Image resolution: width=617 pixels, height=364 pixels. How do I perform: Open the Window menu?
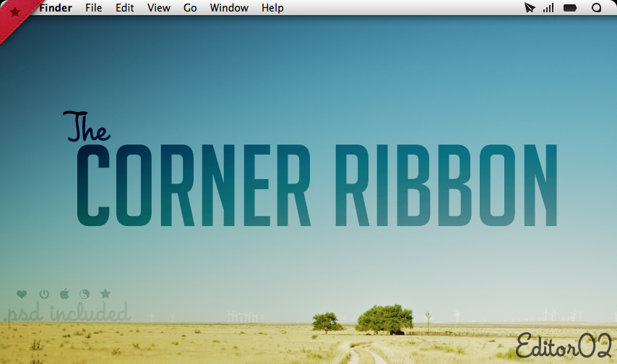click(x=229, y=8)
